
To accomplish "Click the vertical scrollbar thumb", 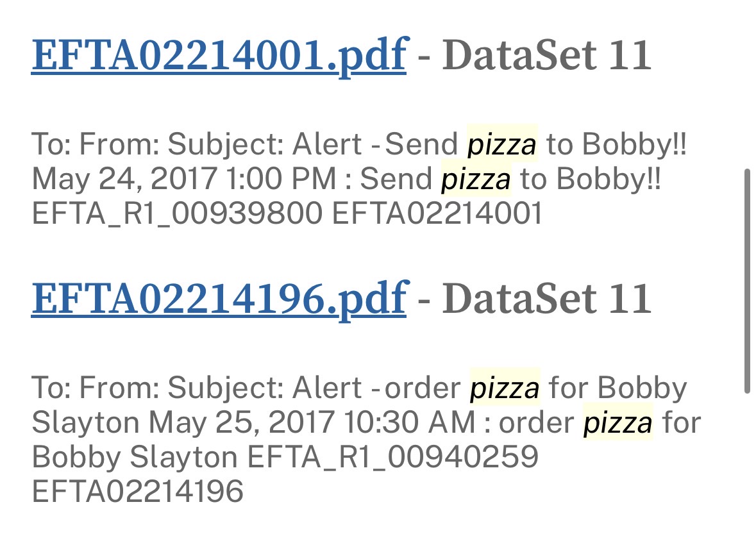I will click(x=747, y=281).
